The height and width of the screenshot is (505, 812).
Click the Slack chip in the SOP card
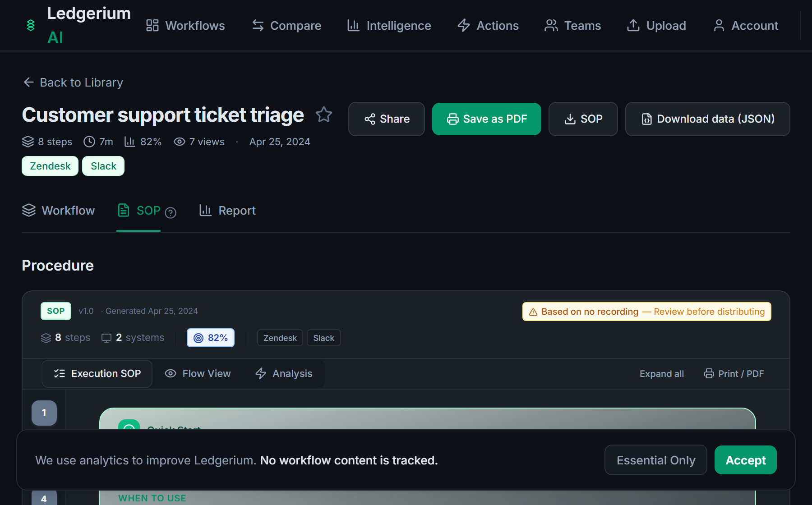click(x=324, y=338)
